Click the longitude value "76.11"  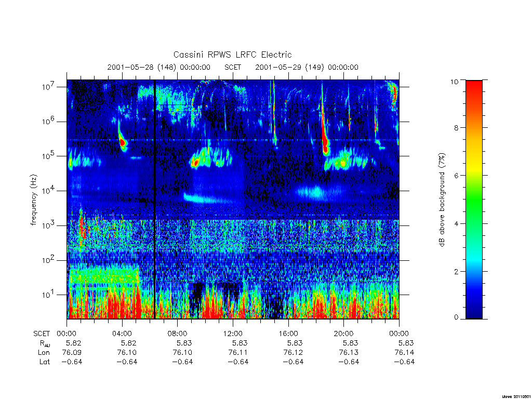pos(238,353)
